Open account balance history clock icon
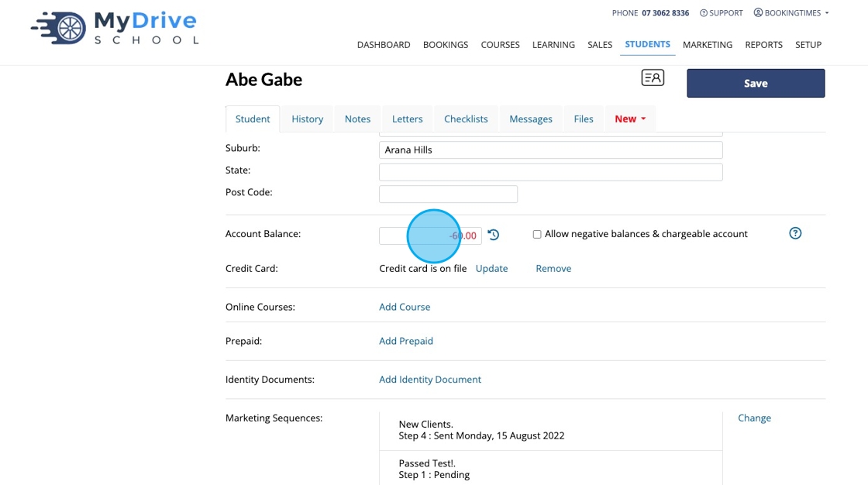This screenshot has height=485, width=868. (494, 235)
